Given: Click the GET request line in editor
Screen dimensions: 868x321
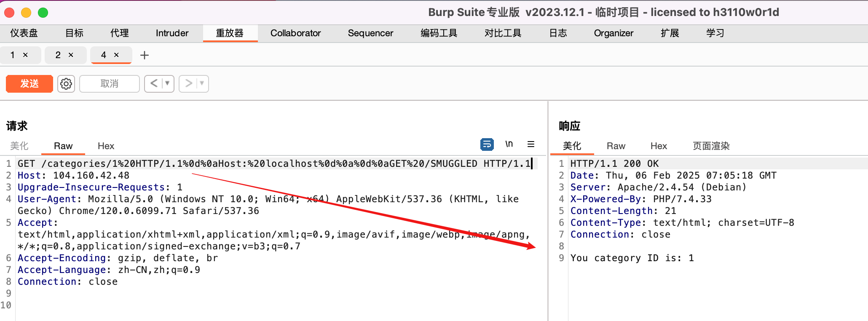Looking at the screenshot, I should pyautogui.click(x=274, y=163).
